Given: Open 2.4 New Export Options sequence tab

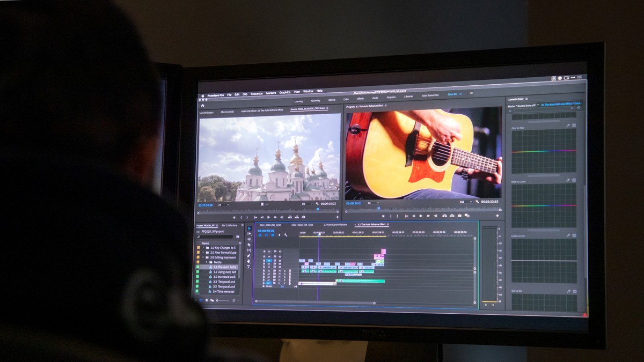Looking at the screenshot, I should point(335,225).
